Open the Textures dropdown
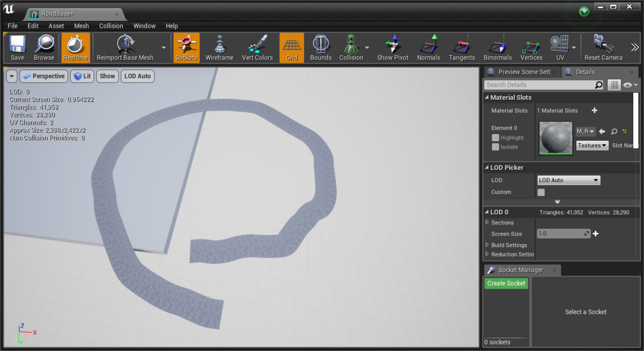This screenshot has height=351, width=644. 592,145
